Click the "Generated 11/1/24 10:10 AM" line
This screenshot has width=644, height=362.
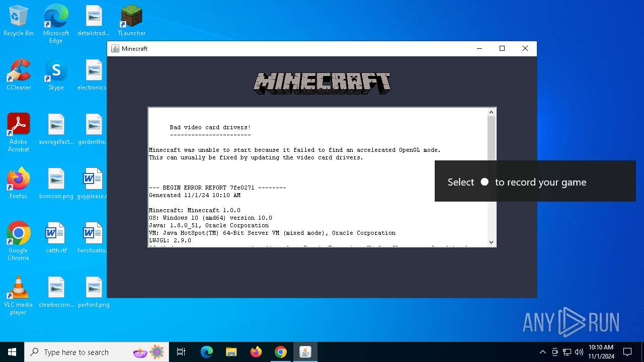(195, 196)
